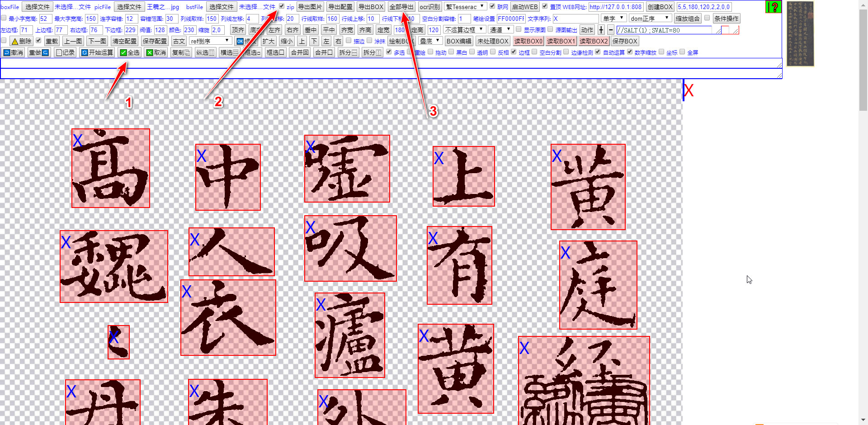The image size is (868, 425).
Task: Open the 不运算边框 dropdown
Action: coord(464,30)
